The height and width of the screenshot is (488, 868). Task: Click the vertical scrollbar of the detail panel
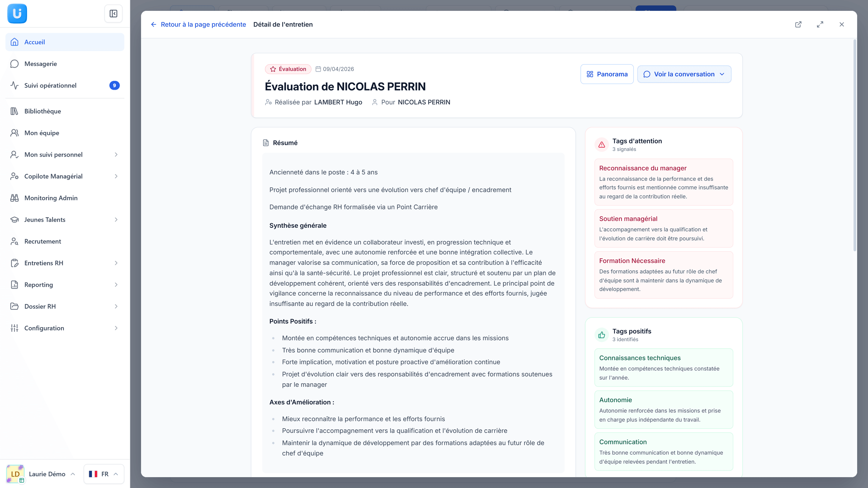(x=854, y=145)
